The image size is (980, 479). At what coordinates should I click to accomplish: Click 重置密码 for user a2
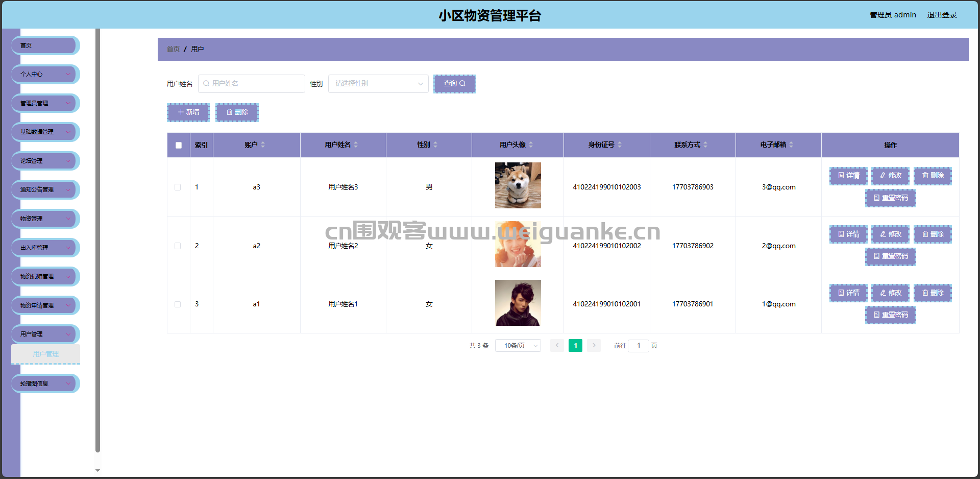tap(891, 256)
